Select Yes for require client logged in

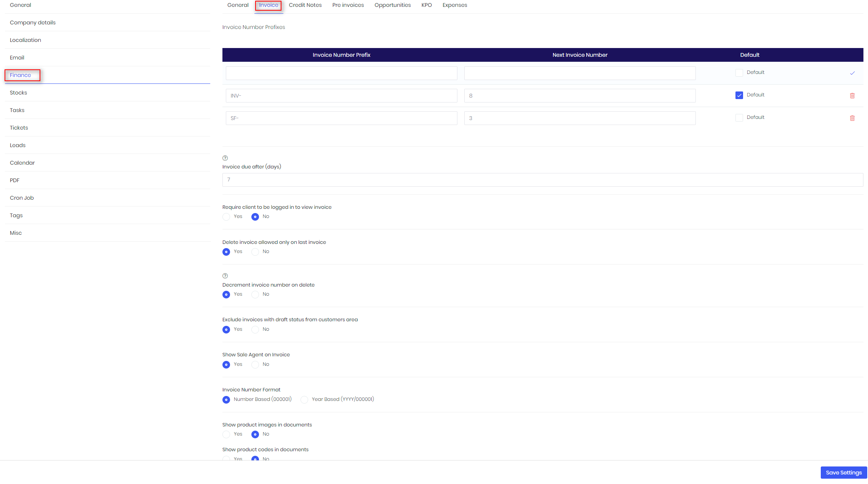(226, 217)
